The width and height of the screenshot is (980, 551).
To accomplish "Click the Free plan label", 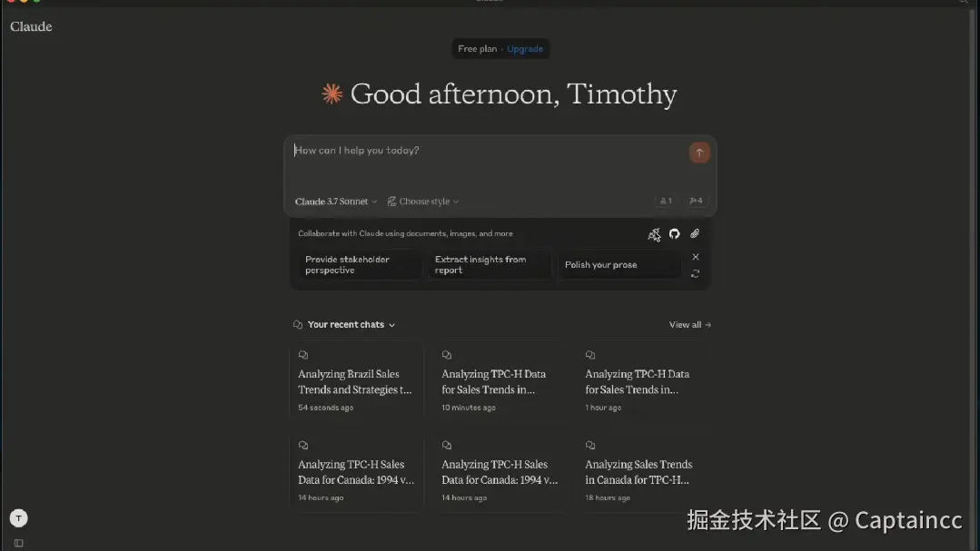I will 477,49.
